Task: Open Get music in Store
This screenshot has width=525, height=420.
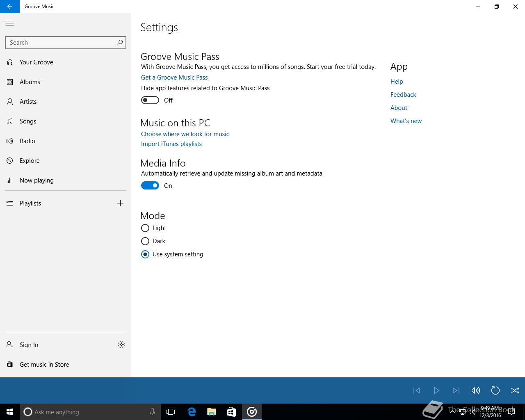Action: [x=66, y=365]
